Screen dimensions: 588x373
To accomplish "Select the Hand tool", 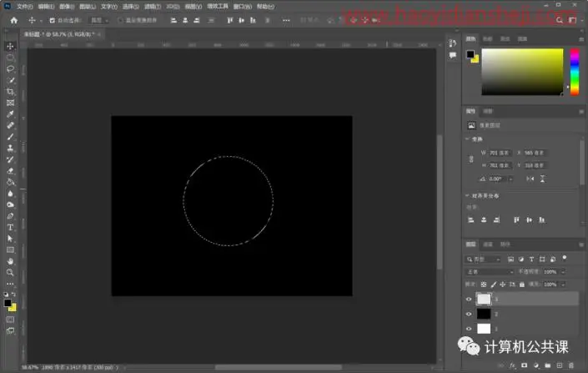I will click(x=10, y=261).
